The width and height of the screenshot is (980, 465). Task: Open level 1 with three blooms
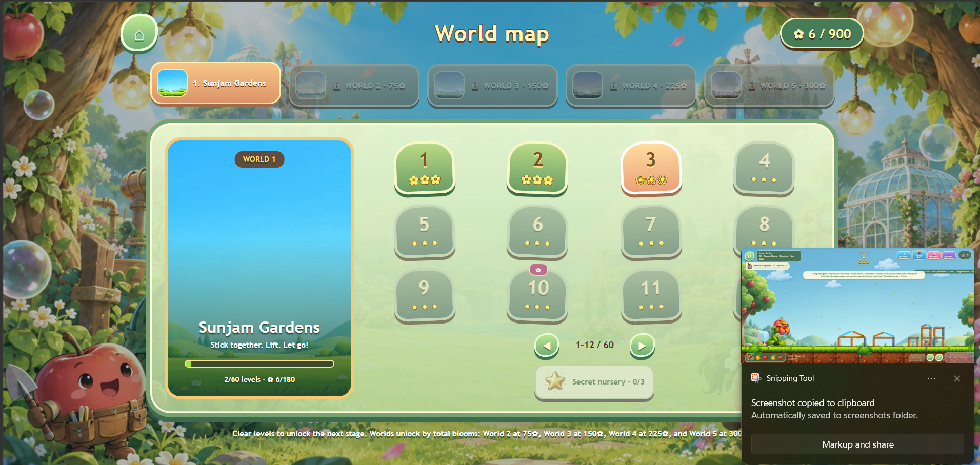pyautogui.click(x=425, y=168)
